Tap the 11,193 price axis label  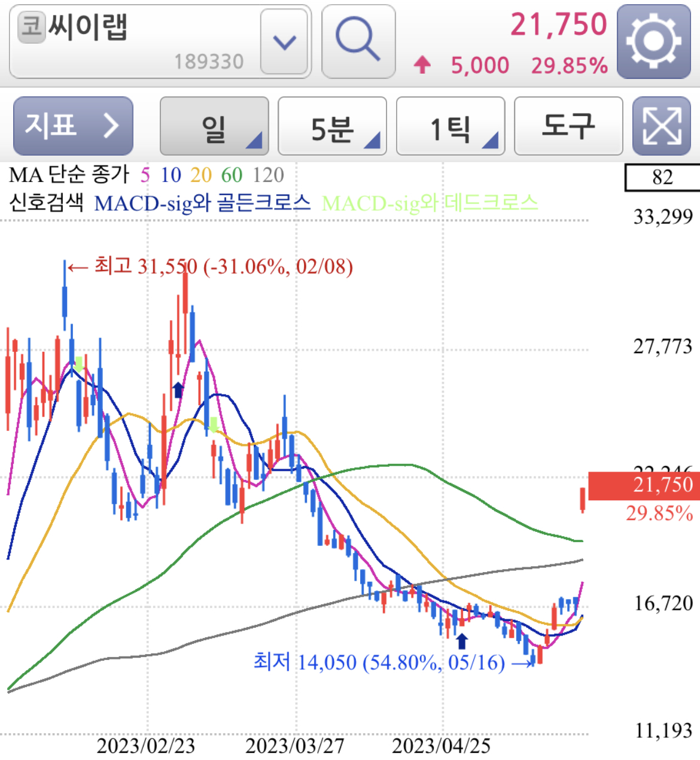click(664, 731)
